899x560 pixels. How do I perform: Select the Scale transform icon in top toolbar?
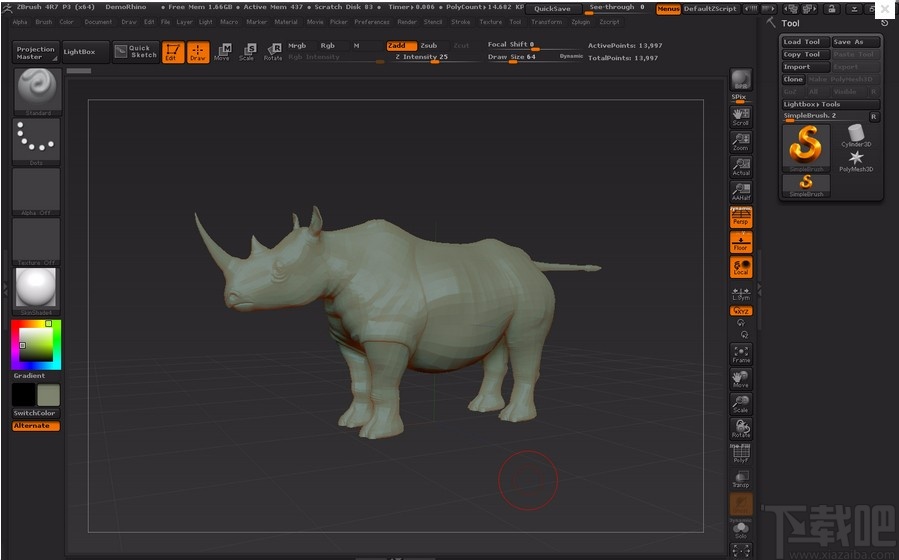247,52
